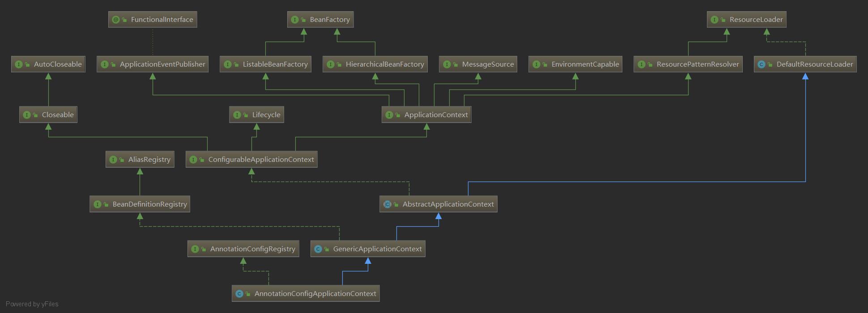Select the EnvironmentCapable interface node
Viewport: 868px width, 313px height.
pos(575,64)
